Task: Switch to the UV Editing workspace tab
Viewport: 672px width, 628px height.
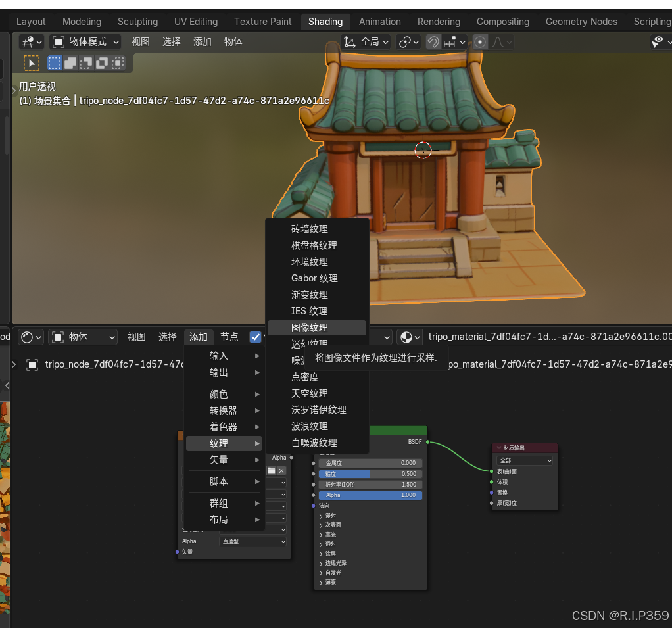Action: tap(196, 22)
